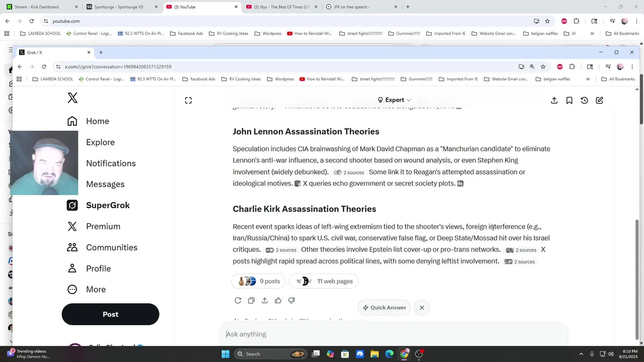
Task: Show hidden system tray icons
Action: (x=581, y=354)
